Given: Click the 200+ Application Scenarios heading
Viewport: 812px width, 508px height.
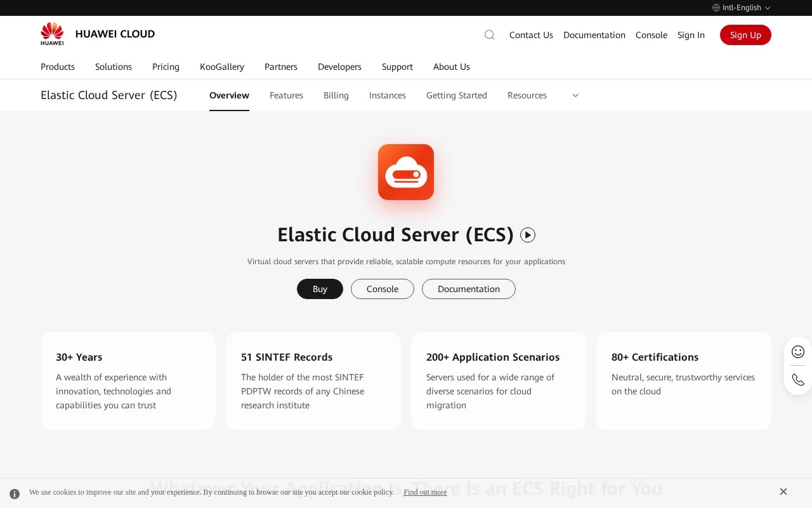Looking at the screenshot, I should click(x=493, y=357).
